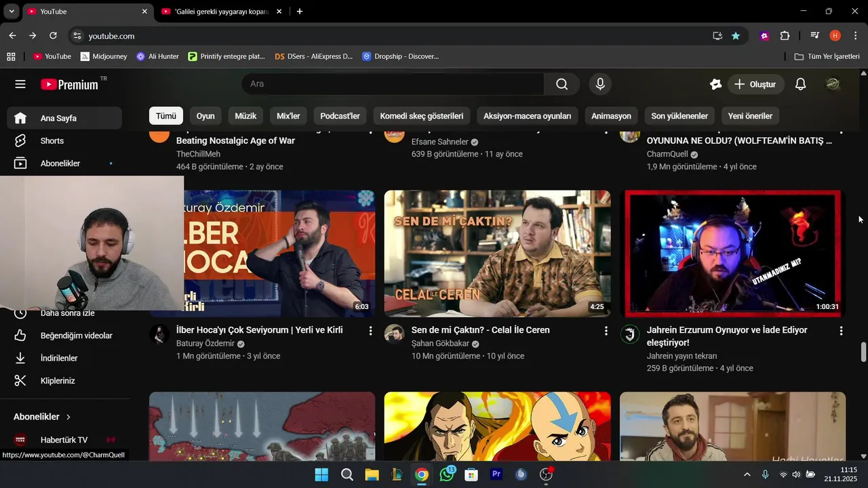Open Midjourney bookmark
The height and width of the screenshot is (488, 868).
coord(104,56)
